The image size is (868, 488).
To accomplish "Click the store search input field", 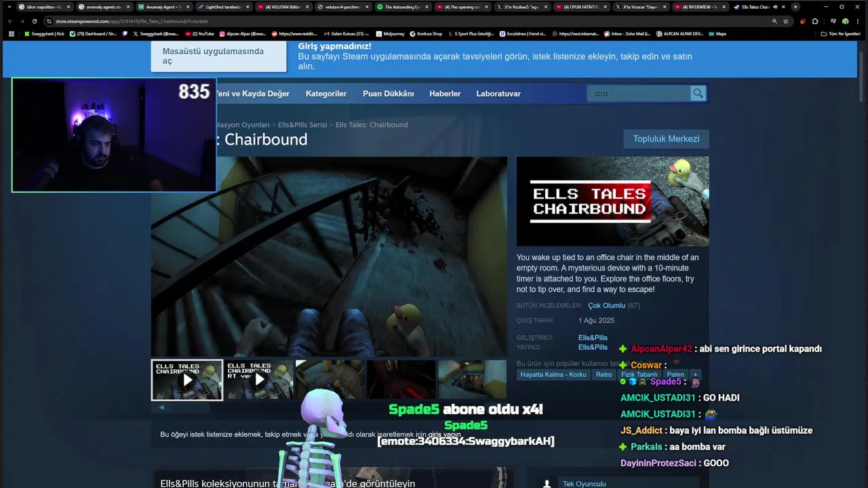I will pyautogui.click(x=639, y=94).
